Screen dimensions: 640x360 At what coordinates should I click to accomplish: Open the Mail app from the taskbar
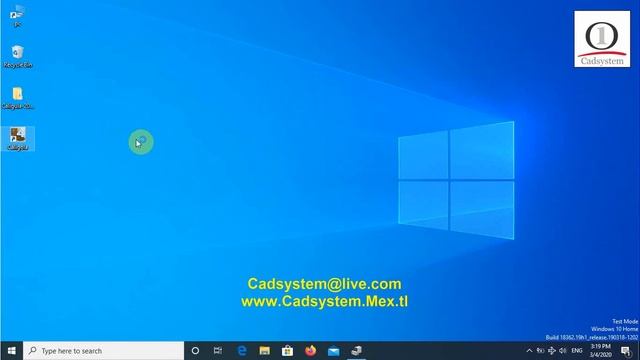click(x=333, y=351)
